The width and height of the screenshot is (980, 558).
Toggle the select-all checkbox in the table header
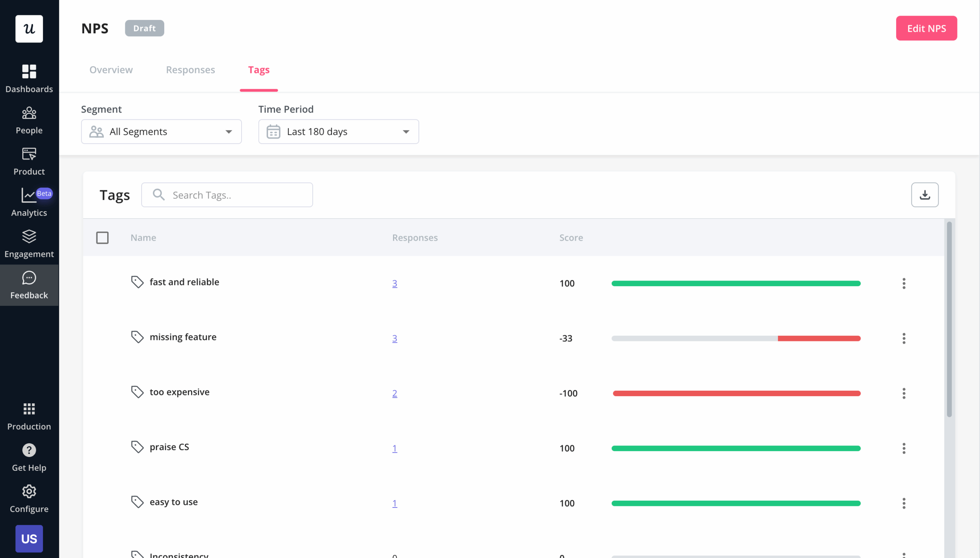point(102,238)
